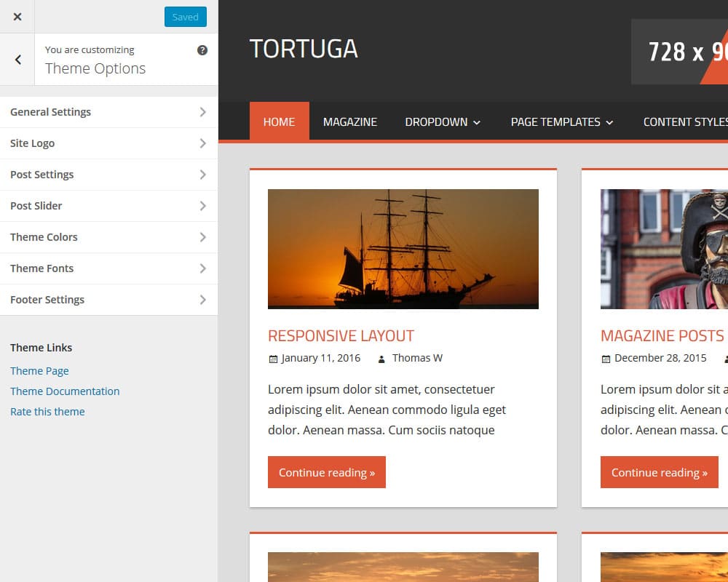728x582 pixels.
Task: Click the Theme Links heading
Action: (41, 348)
